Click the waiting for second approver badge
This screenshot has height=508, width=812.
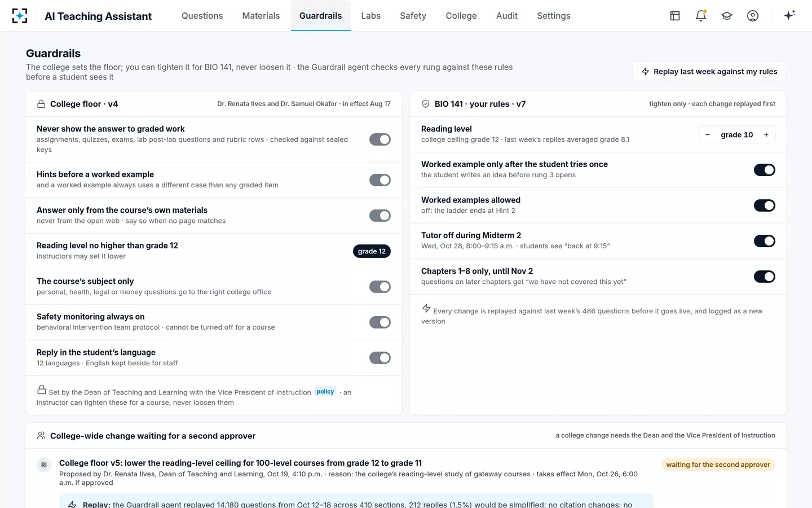click(x=718, y=465)
